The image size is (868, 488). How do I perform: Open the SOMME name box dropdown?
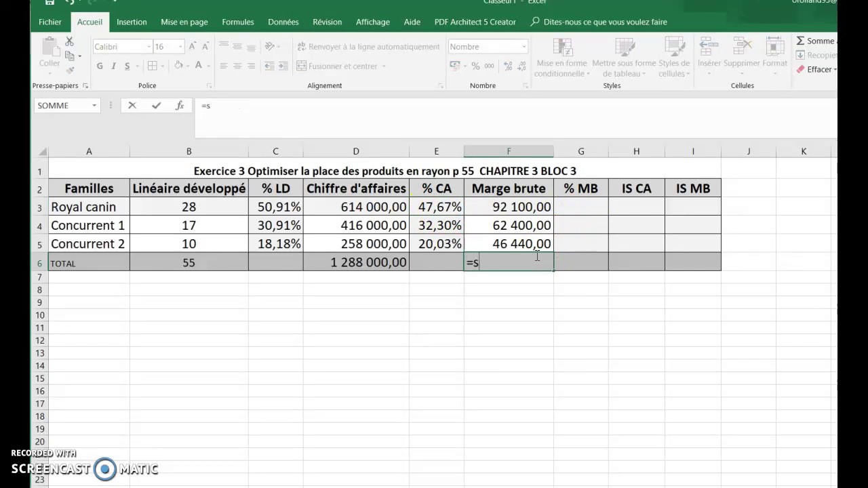(x=94, y=106)
